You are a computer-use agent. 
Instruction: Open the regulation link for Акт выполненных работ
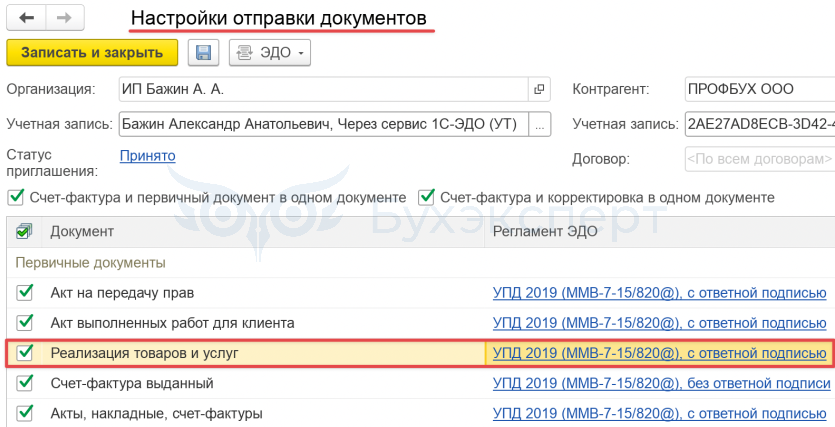660,323
